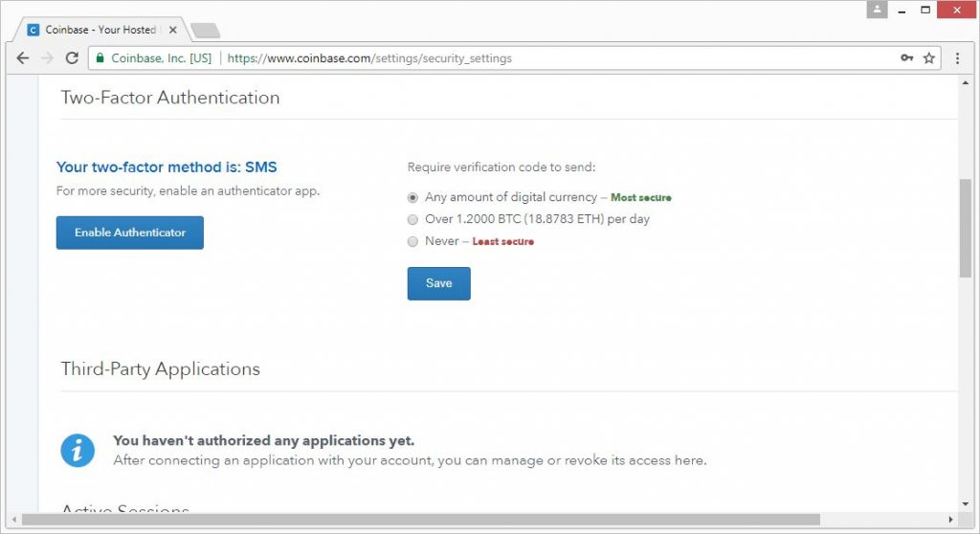Click the Enable Authenticator button
The image size is (980, 534).
(130, 233)
